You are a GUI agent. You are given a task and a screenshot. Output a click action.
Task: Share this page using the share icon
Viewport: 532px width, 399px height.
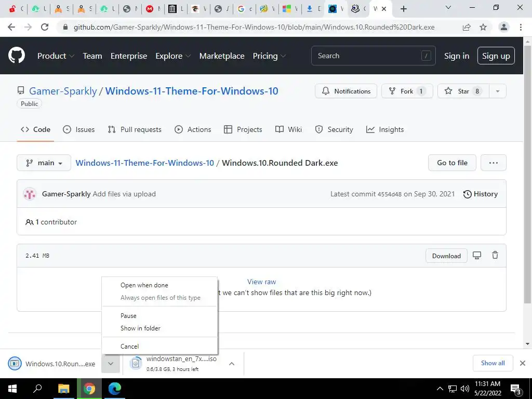(x=467, y=27)
